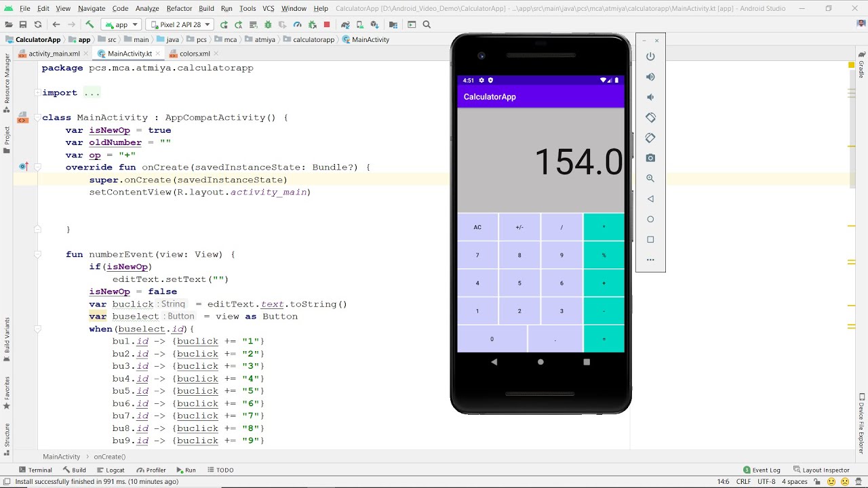Click the calculator display showing 154.0
The width and height of the screenshot is (868, 488).
coord(540,161)
